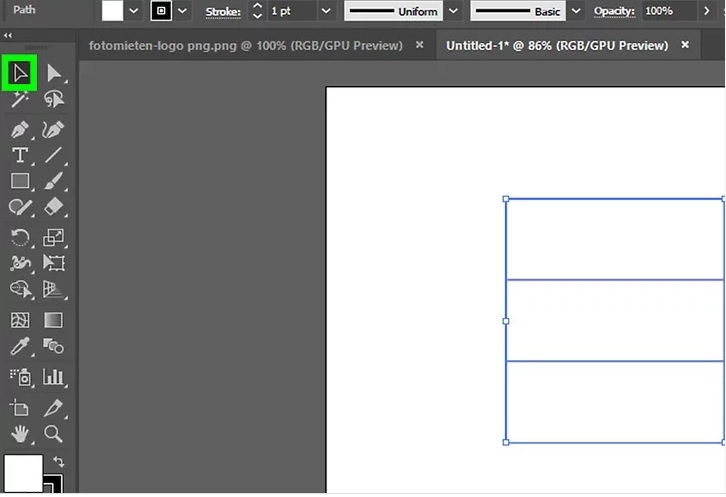The height and width of the screenshot is (497, 726).
Task: Close the Untitled-1 document tab
Action: 685,46
